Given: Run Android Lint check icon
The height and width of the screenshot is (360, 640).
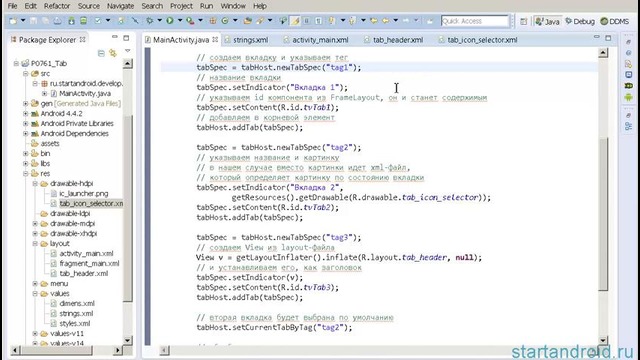Looking at the screenshot, I should click(98, 21).
